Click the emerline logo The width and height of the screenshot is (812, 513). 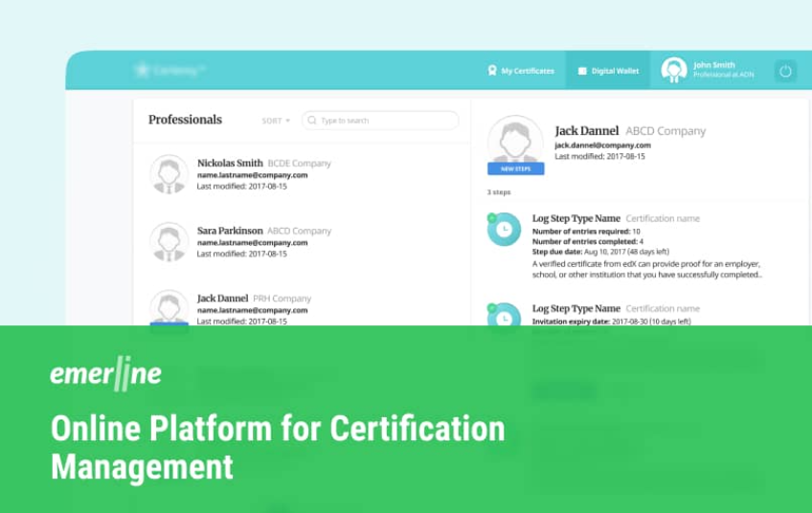tap(105, 373)
